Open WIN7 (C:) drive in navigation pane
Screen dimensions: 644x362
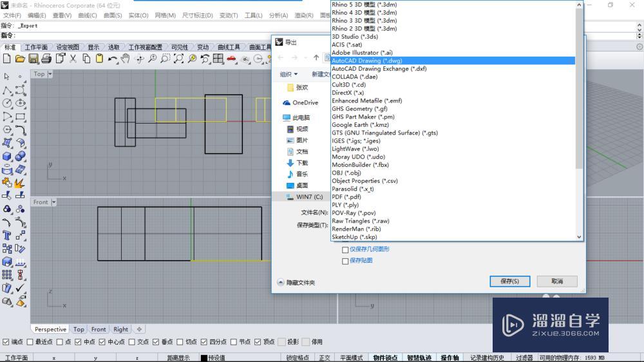pyautogui.click(x=305, y=197)
